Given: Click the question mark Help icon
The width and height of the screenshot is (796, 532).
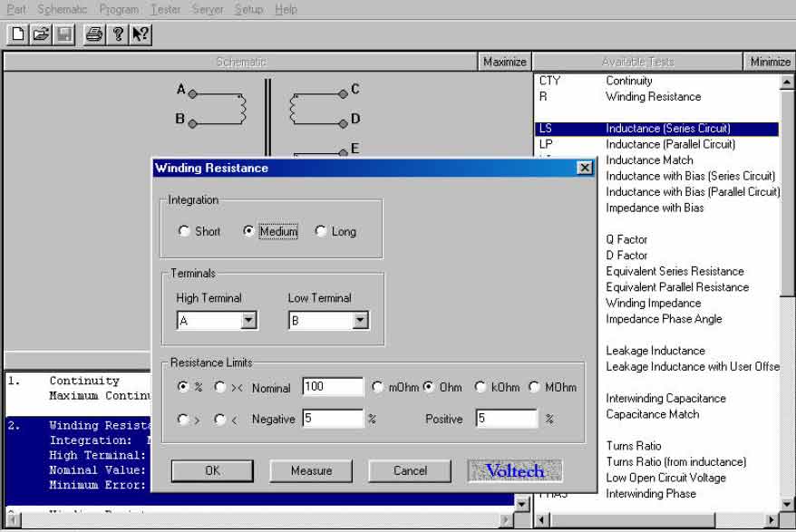Looking at the screenshot, I should coord(117,34).
